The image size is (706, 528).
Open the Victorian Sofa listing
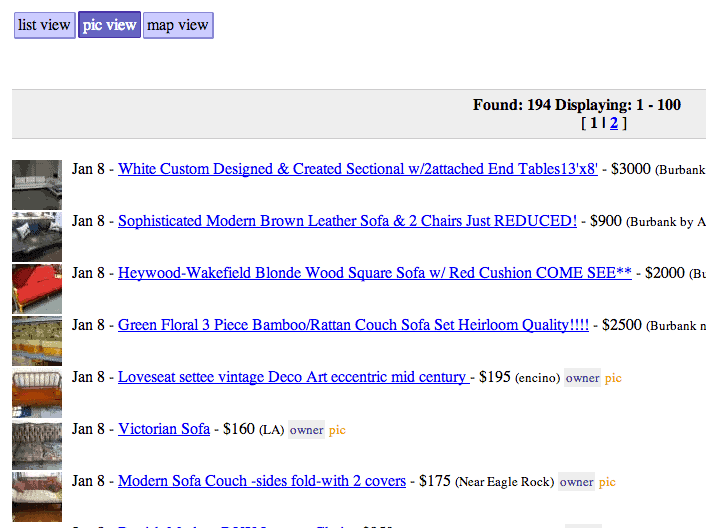click(164, 429)
